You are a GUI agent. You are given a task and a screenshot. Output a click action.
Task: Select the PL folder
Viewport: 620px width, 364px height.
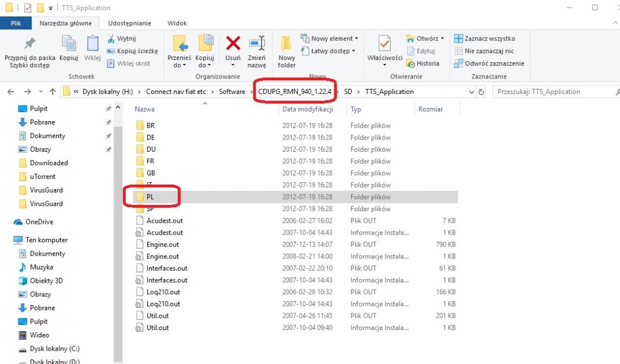[x=150, y=197]
